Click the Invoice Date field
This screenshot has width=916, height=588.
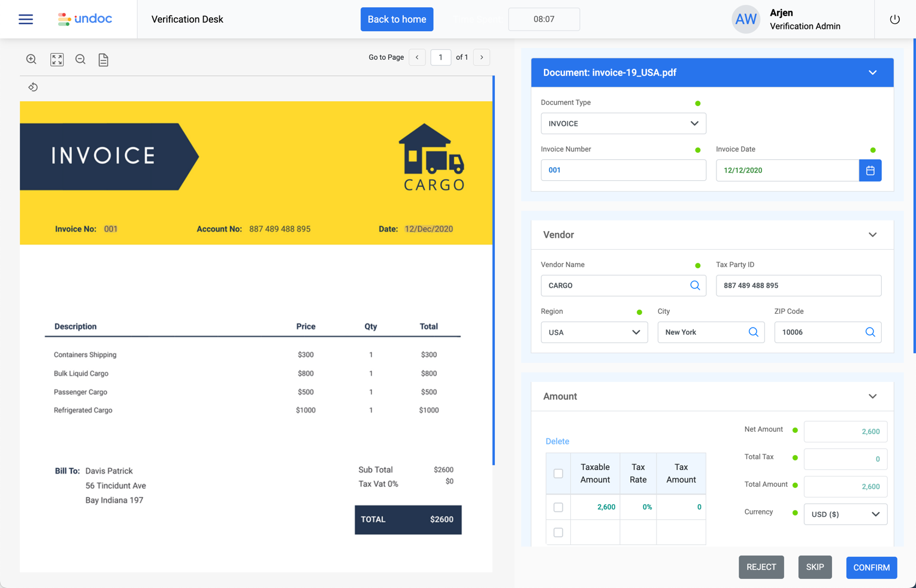point(787,170)
